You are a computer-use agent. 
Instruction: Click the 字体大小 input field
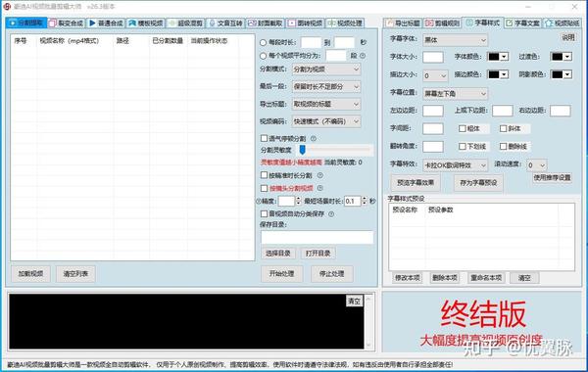point(433,57)
